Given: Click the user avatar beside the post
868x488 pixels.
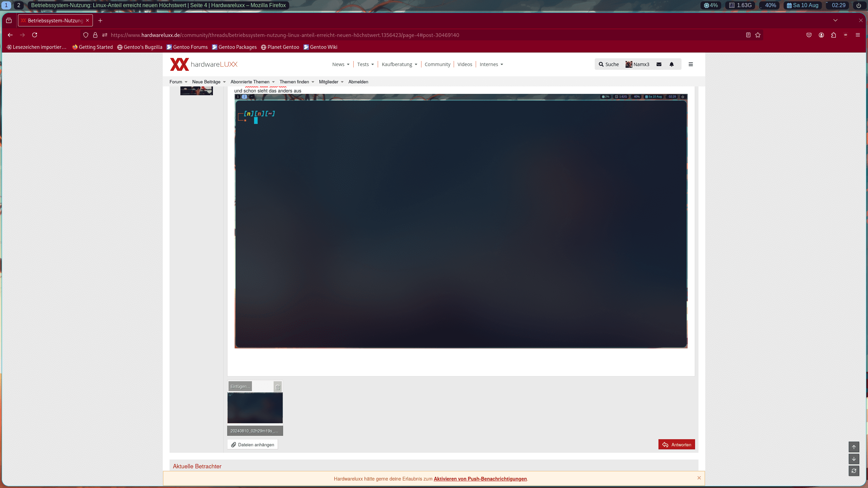Looking at the screenshot, I should [196, 91].
